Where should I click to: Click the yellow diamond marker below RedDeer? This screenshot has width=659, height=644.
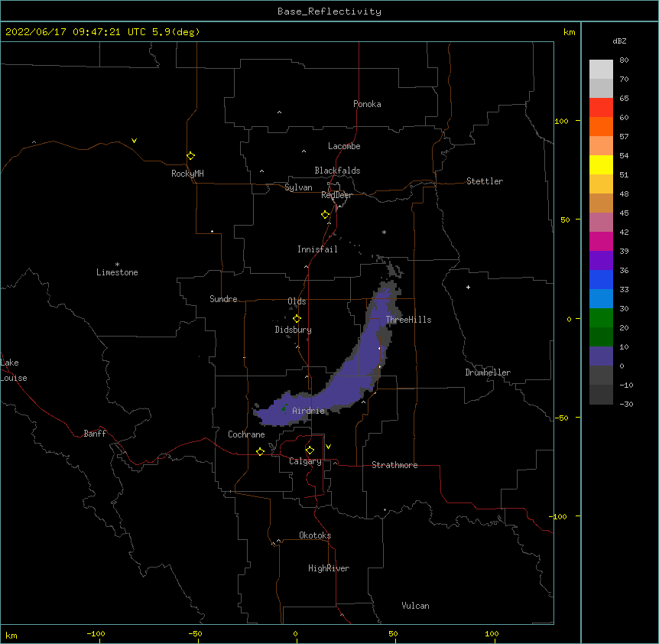pos(325,215)
